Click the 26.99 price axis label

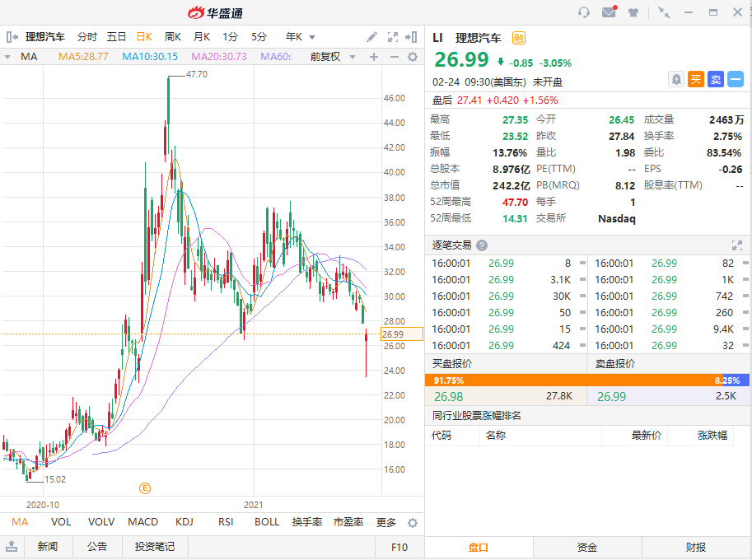401,334
